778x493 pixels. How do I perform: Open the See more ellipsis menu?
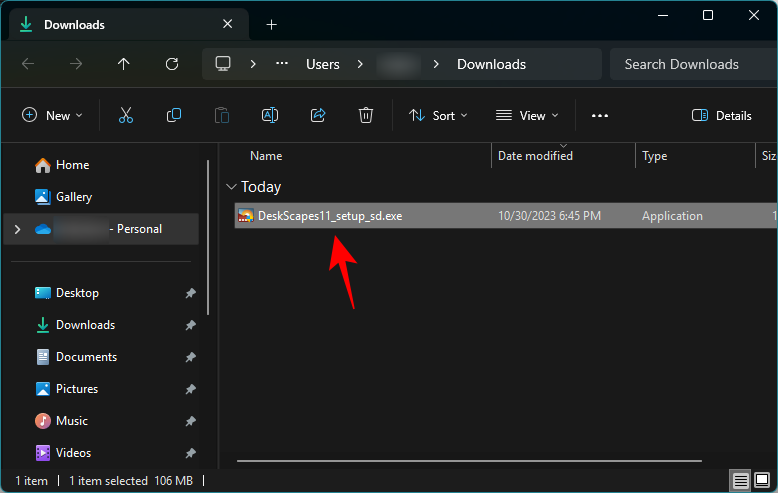[x=600, y=116]
